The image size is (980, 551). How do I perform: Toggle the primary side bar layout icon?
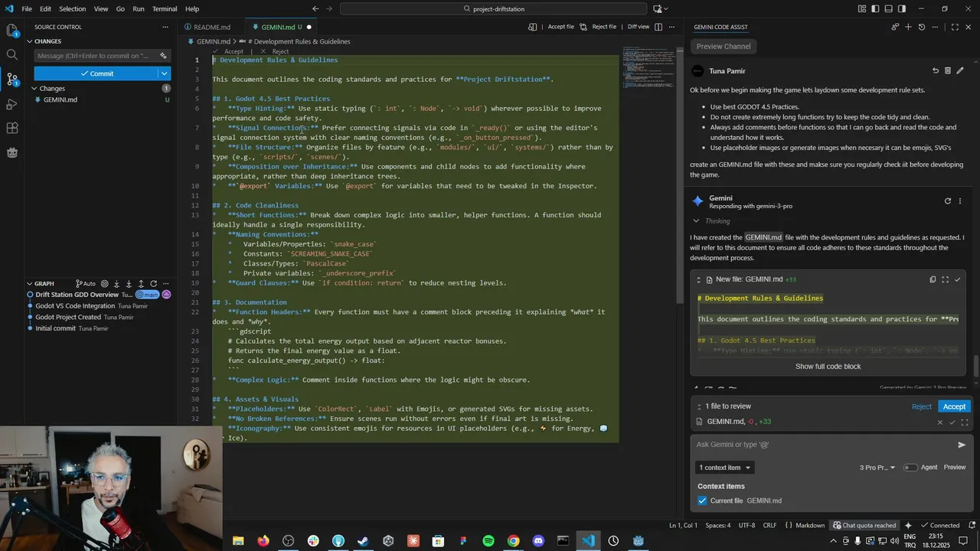click(x=876, y=8)
